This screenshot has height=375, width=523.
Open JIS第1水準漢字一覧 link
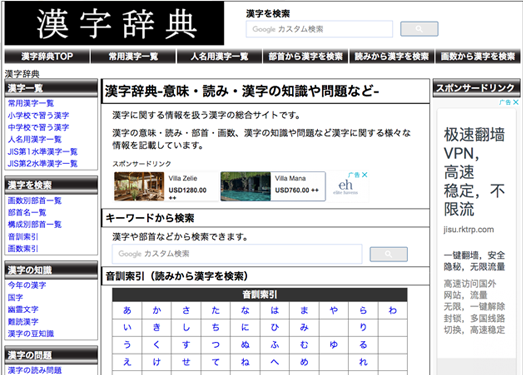42,151
